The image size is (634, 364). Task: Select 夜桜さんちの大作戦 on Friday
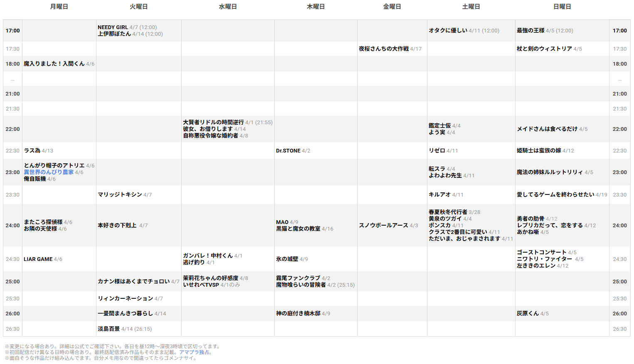(x=384, y=49)
